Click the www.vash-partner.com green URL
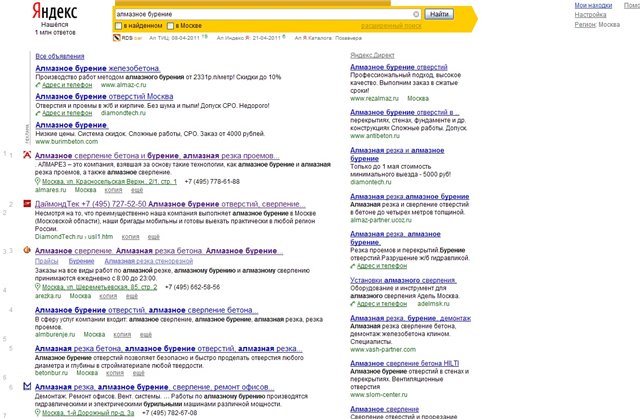 point(383,350)
